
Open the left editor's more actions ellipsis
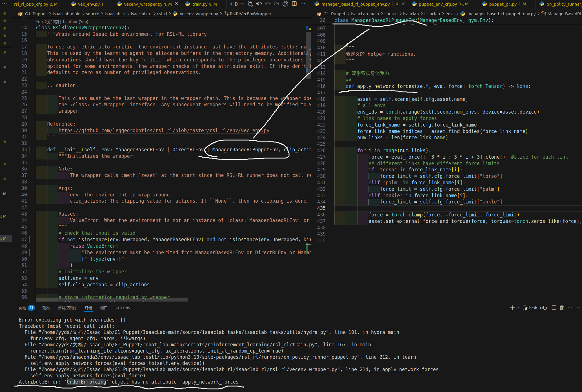click(x=303, y=4)
